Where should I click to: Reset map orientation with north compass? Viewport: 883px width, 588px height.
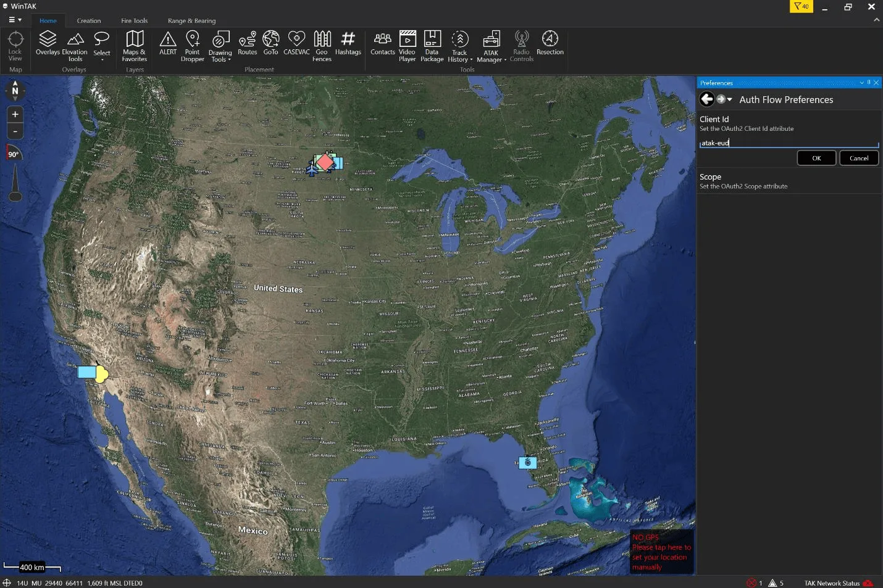[15, 91]
